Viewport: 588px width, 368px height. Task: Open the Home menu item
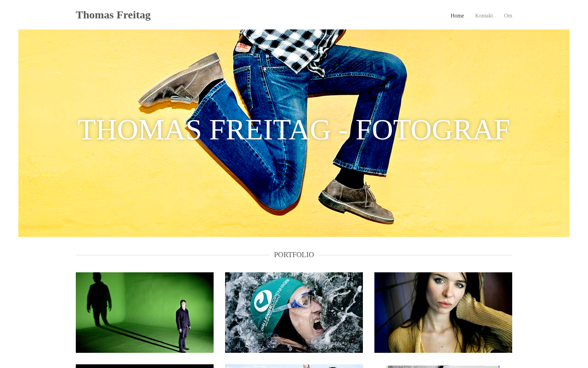point(457,16)
